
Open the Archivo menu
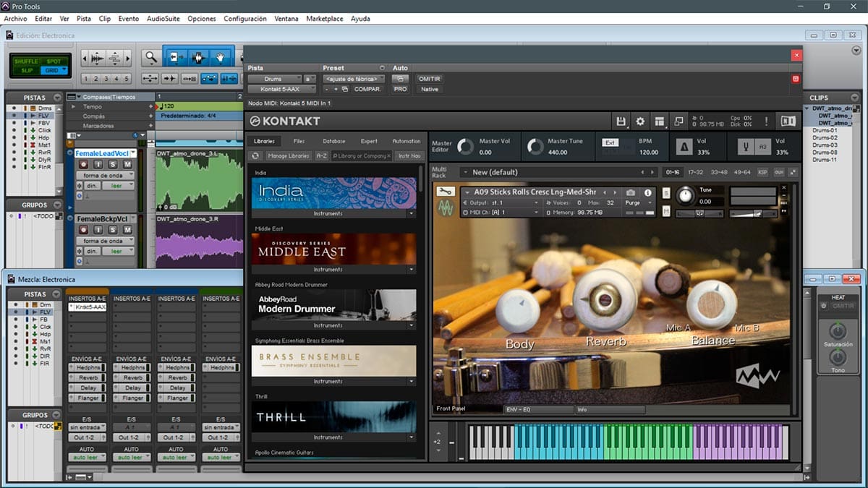point(16,18)
